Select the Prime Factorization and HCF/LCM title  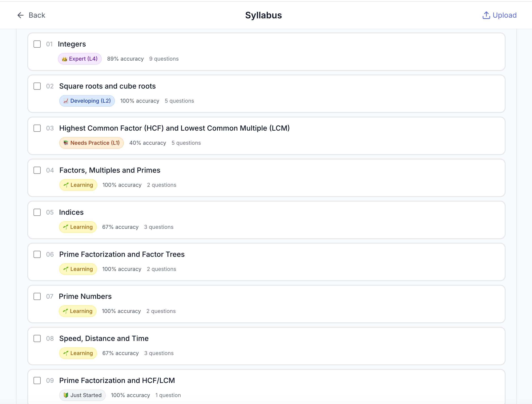[117, 381]
